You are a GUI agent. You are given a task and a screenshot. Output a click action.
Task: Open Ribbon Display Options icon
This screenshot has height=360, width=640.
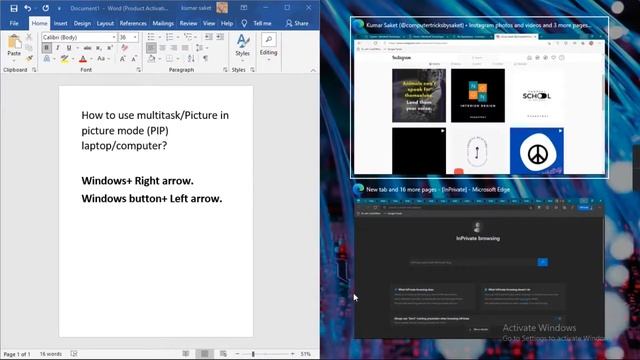(x=244, y=8)
